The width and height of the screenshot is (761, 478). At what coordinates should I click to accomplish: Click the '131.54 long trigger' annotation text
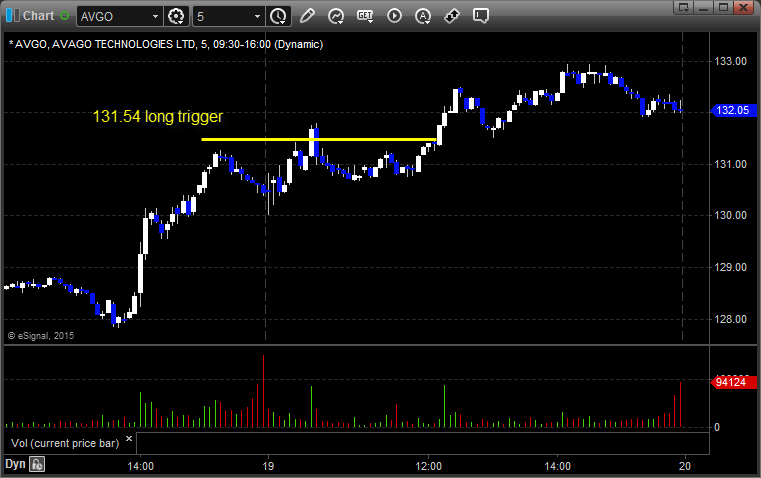click(x=158, y=116)
